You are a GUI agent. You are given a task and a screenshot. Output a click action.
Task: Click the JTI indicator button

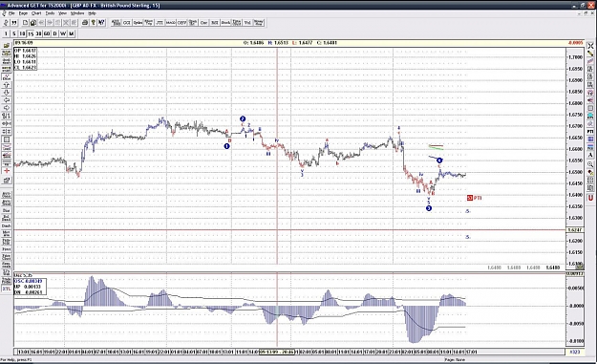[160, 23]
